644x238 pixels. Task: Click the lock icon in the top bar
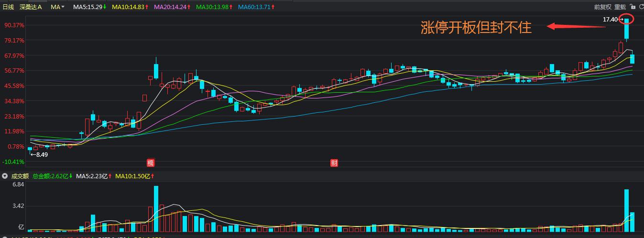pyautogui.click(x=633, y=7)
